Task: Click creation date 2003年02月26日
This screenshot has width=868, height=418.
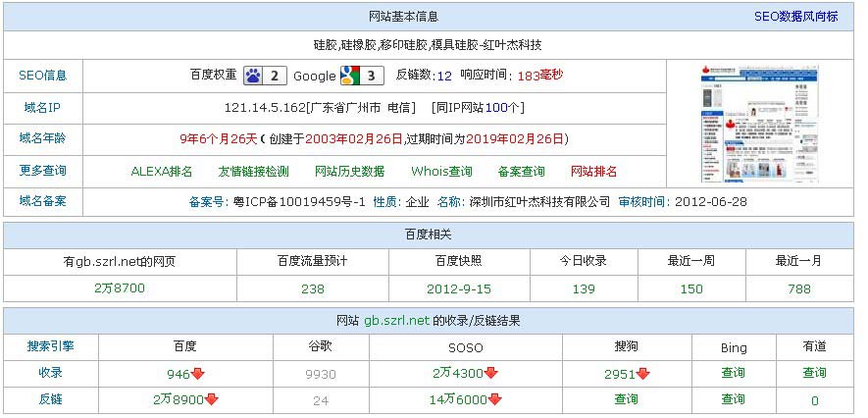Action: (354, 139)
